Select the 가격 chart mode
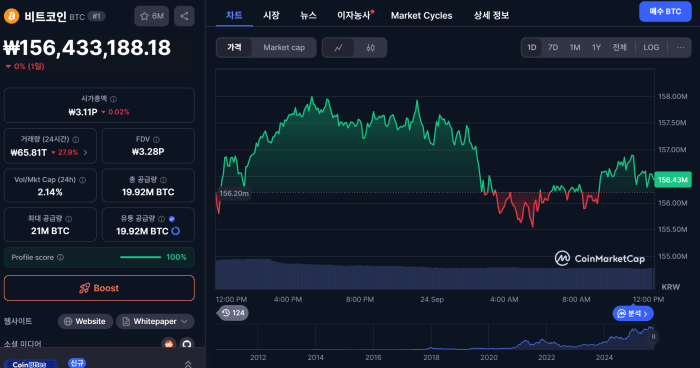Viewport: 700px width, 368px height. click(234, 47)
